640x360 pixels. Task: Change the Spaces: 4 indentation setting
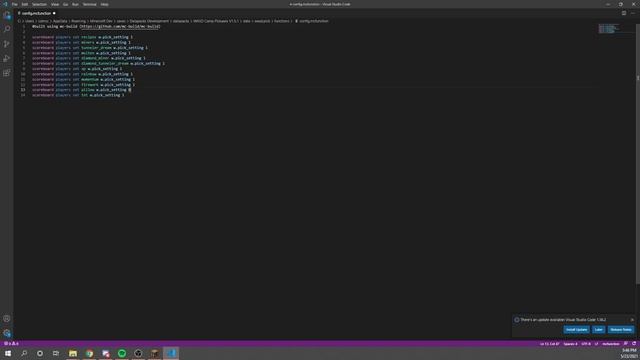click(x=570, y=344)
